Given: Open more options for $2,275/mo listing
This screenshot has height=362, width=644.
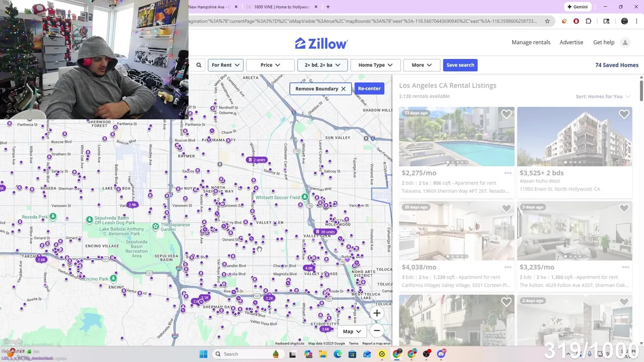Looking at the screenshot, I should pos(508,173).
